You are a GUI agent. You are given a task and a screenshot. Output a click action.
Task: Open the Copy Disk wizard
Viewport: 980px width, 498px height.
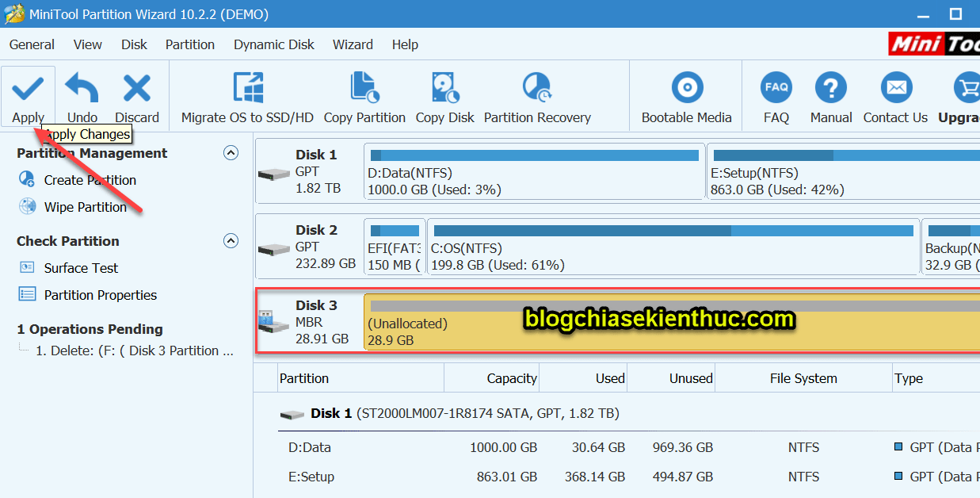[445, 97]
